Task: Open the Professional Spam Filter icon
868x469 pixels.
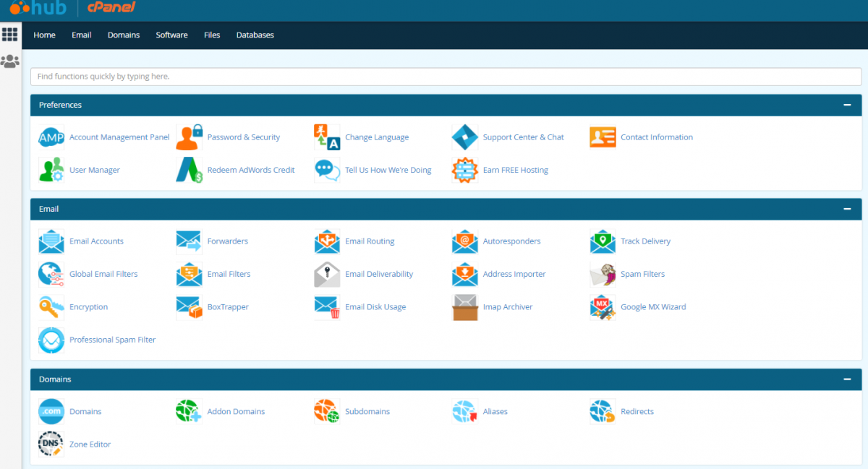Action: pos(51,340)
